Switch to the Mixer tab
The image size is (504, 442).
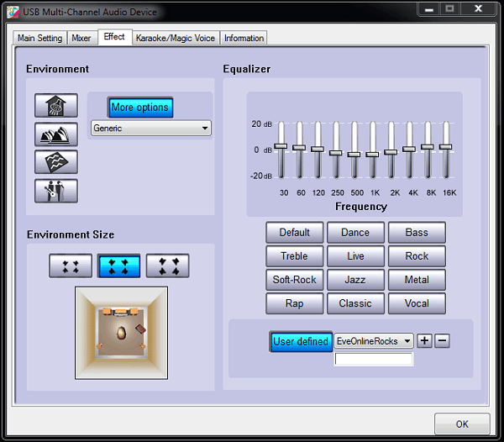(x=81, y=38)
